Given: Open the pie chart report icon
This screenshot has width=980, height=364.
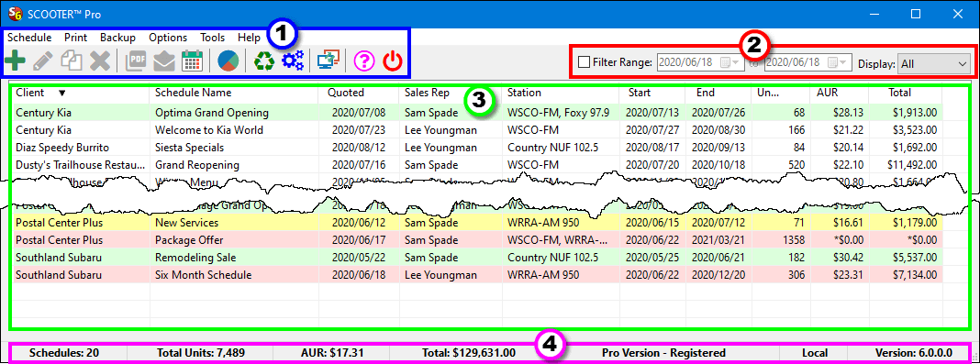Looking at the screenshot, I should point(228,61).
